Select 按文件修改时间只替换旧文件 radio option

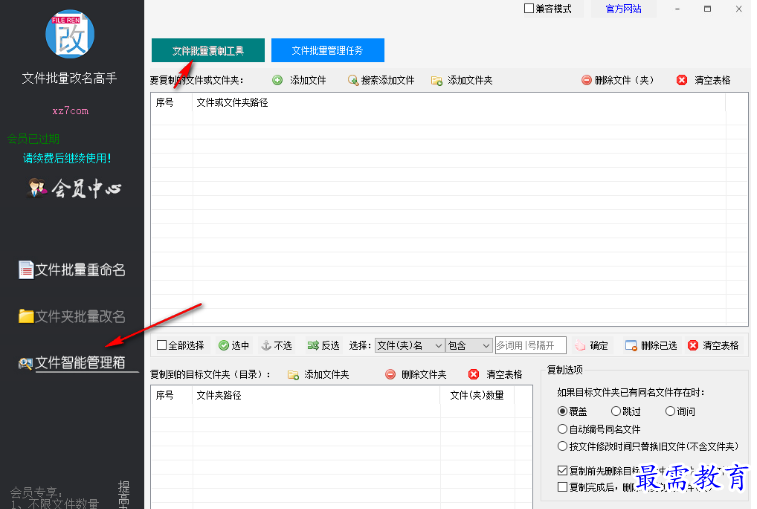click(562, 446)
